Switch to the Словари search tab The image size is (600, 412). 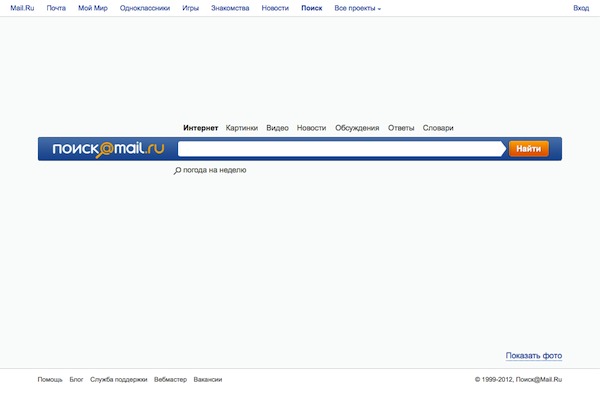(438, 128)
